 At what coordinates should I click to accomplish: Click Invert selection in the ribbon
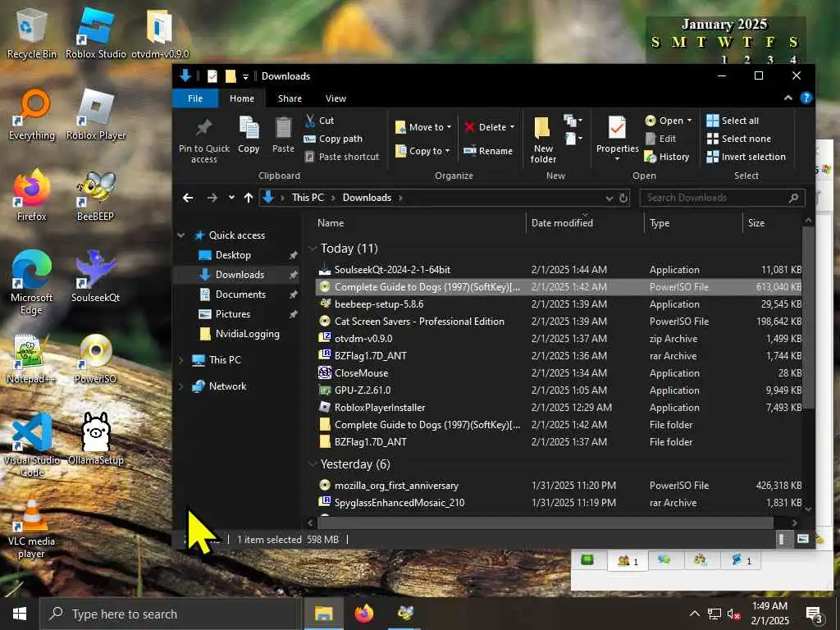(x=746, y=157)
